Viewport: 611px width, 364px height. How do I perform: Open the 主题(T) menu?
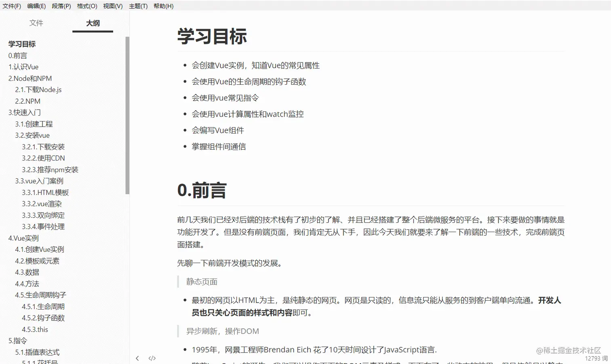(138, 6)
